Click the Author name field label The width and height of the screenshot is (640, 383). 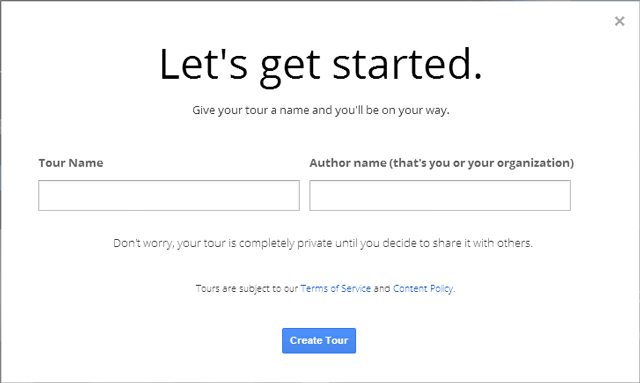(442, 163)
